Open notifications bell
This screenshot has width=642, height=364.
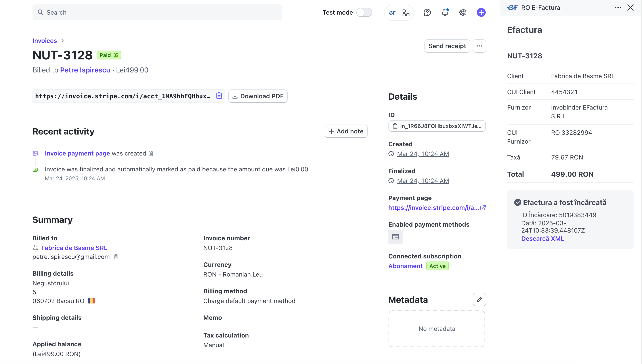445,13
